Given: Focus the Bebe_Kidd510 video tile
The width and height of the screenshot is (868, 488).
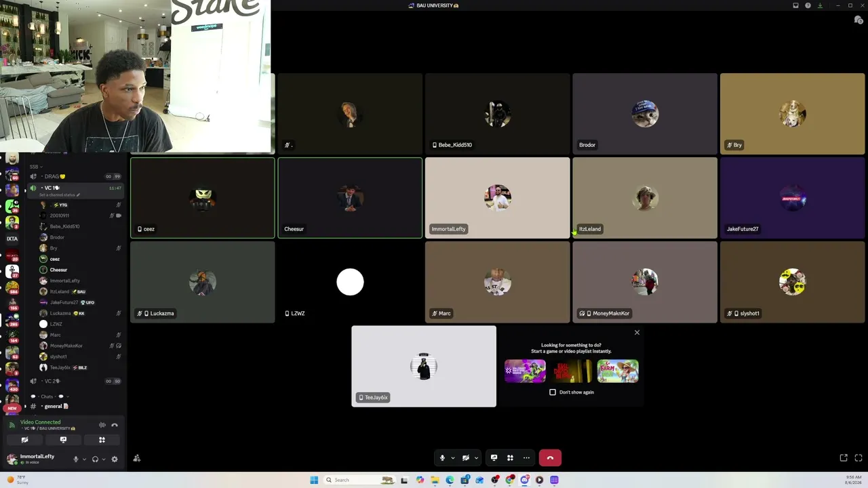Looking at the screenshot, I should 497,114.
